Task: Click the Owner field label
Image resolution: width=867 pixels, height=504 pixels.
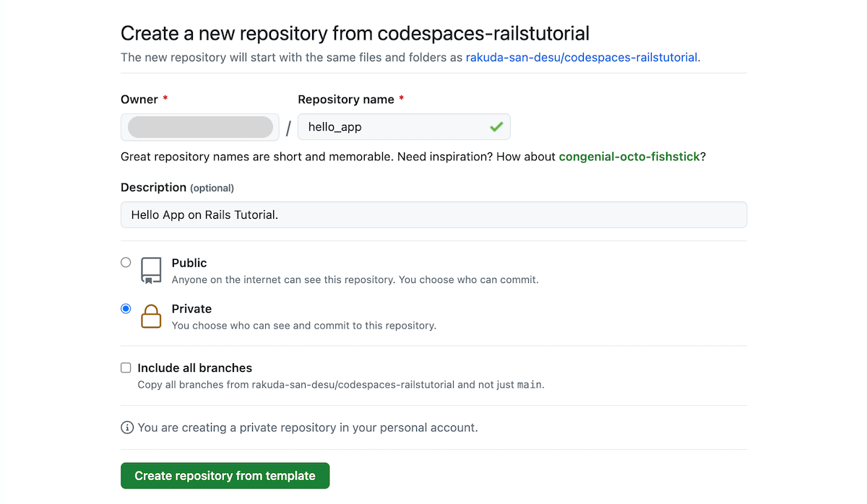Action: coord(139,99)
